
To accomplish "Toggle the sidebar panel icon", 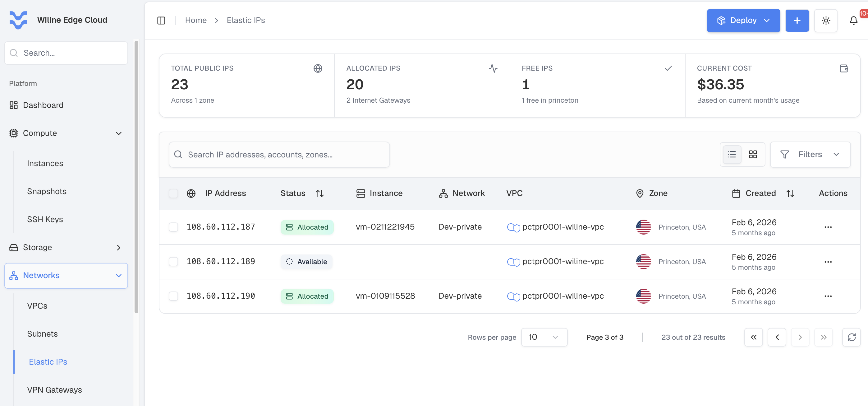I will pos(161,21).
